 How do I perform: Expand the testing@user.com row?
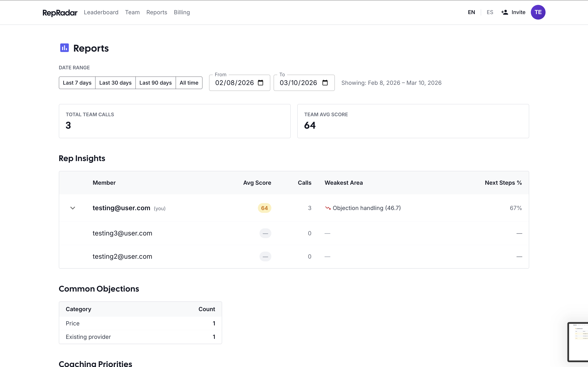pos(72,208)
